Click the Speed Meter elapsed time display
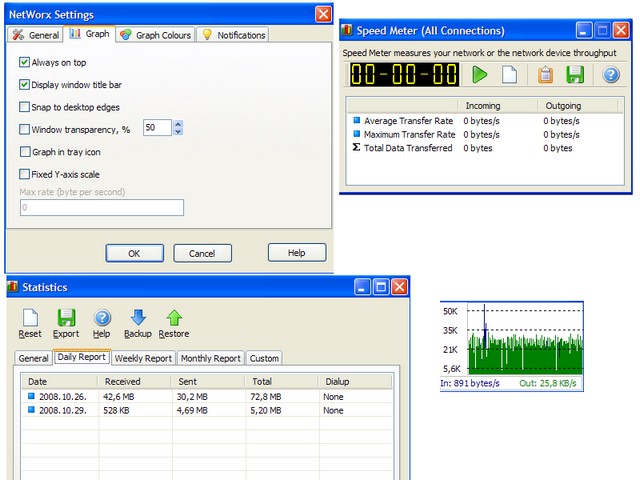 (404, 75)
